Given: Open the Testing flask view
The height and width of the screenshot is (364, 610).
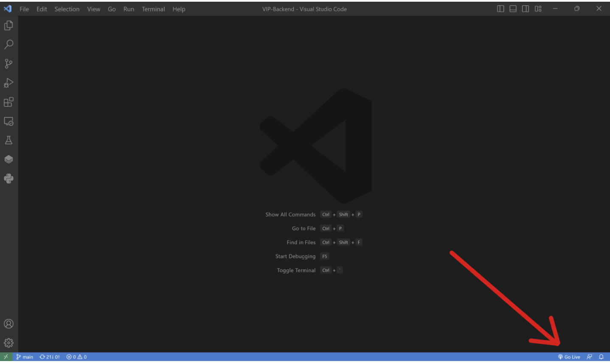Looking at the screenshot, I should (8, 140).
